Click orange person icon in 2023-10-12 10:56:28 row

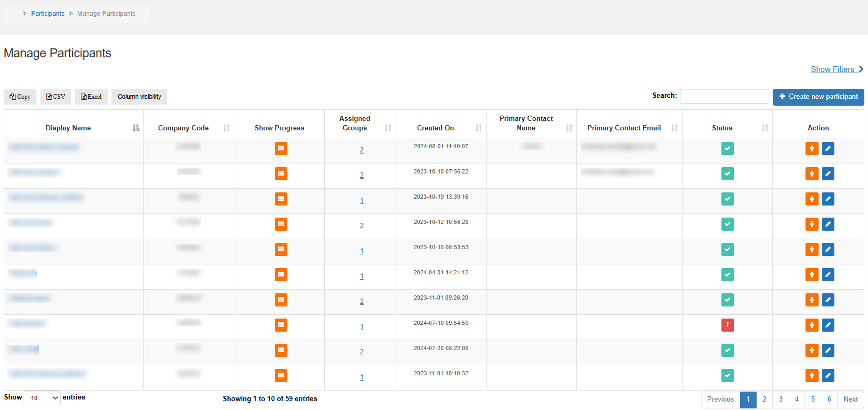(812, 224)
